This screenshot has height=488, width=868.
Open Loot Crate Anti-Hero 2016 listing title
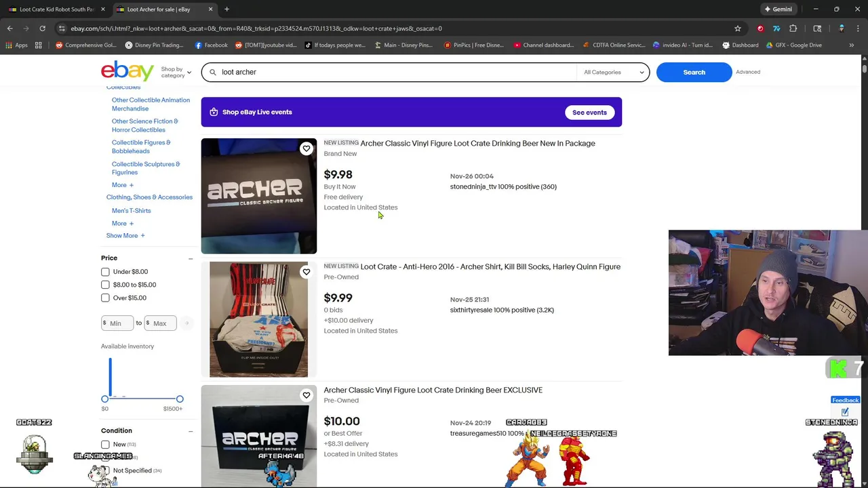point(490,267)
